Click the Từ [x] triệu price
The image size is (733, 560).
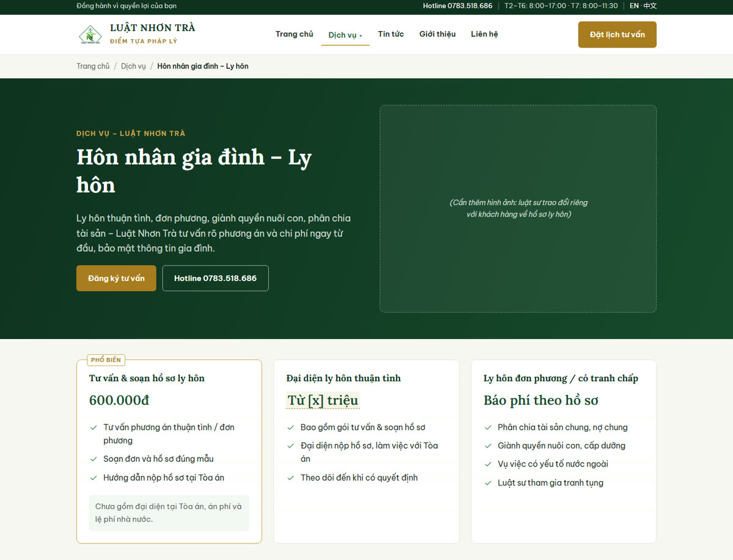(323, 401)
